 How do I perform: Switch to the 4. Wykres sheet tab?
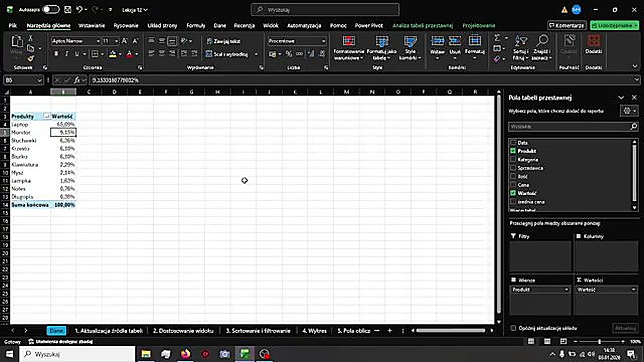314,330
